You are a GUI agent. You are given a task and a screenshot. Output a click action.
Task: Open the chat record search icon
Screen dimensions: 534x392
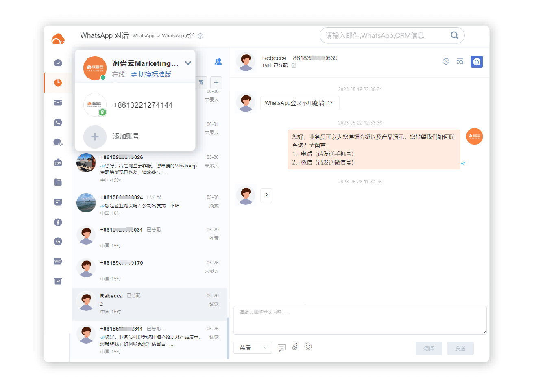pyautogui.click(x=460, y=61)
